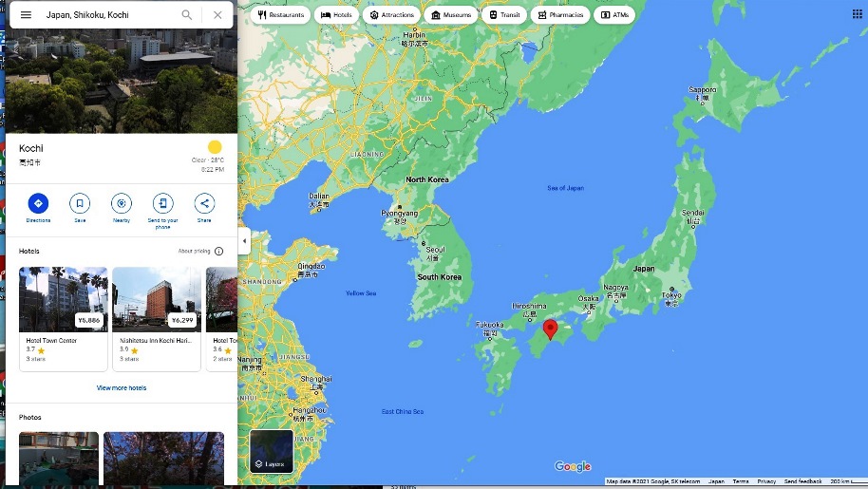
Task: Open Nishitetsu Inn Kochi hotel card
Action: click(157, 319)
